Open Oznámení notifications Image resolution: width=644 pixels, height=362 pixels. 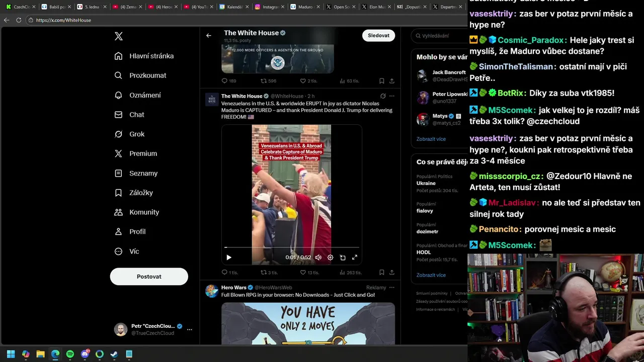(138, 95)
